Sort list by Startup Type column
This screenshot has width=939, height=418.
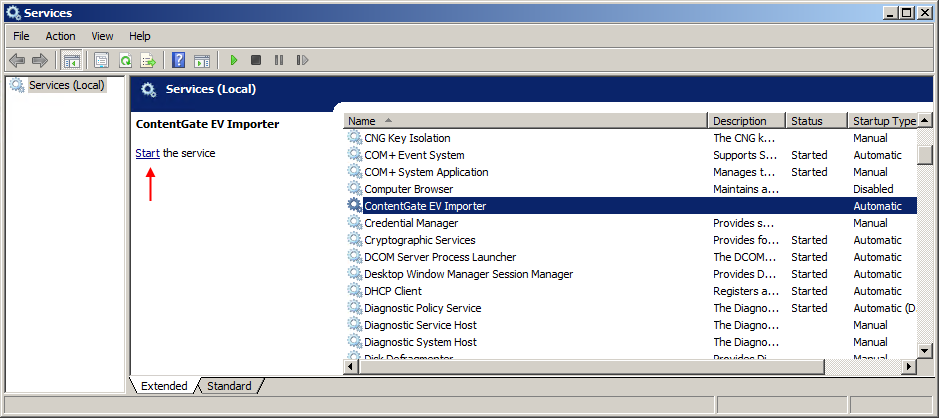[x=882, y=121]
